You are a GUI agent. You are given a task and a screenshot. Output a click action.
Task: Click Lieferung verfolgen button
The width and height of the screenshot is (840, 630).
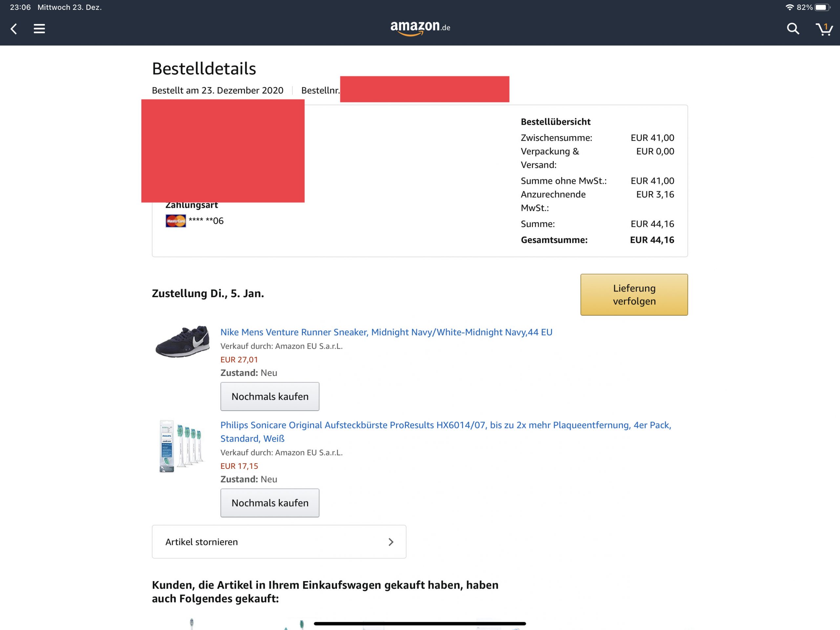(x=634, y=294)
